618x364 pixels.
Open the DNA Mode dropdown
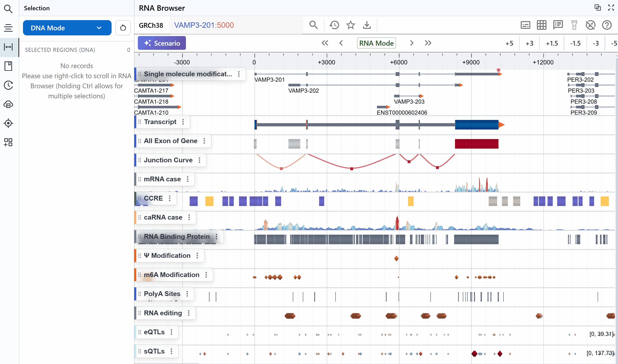click(x=67, y=28)
